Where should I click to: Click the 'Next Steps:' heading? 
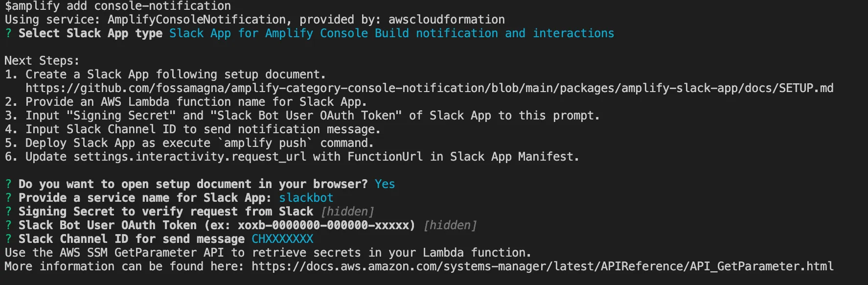(x=42, y=61)
